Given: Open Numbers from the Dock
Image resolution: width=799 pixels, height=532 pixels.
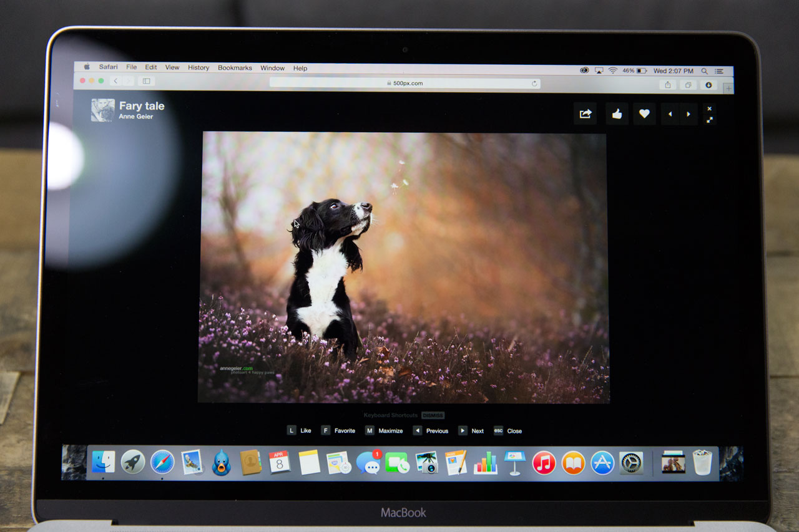Looking at the screenshot, I should (485, 462).
